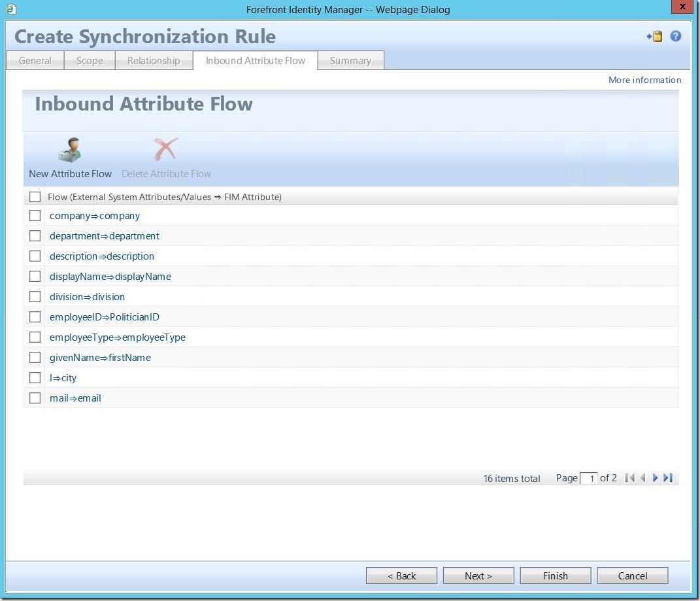Click the New Attribute Flow label
700x601 pixels.
pos(70,174)
